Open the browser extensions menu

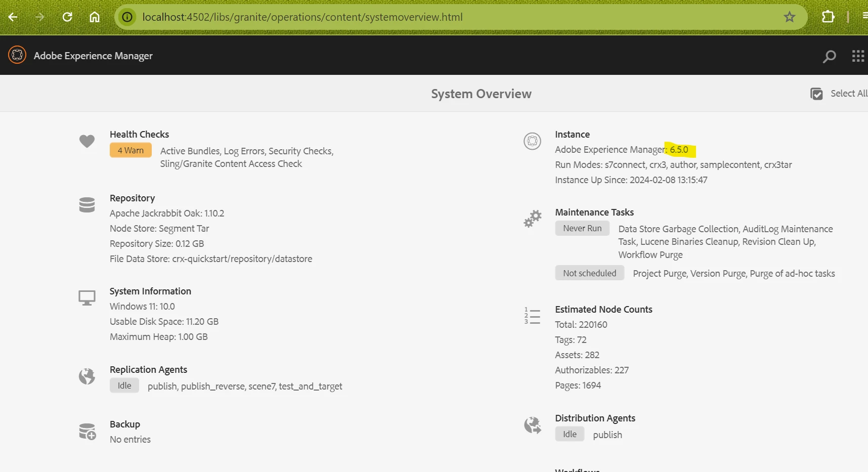[x=828, y=17]
